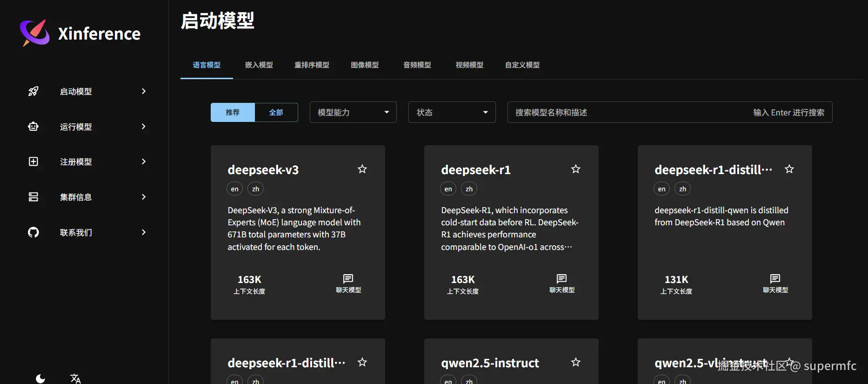The height and width of the screenshot is (384, 868).
Task: Click the en tag on deepseek-r1
Action: pos(448,189)
